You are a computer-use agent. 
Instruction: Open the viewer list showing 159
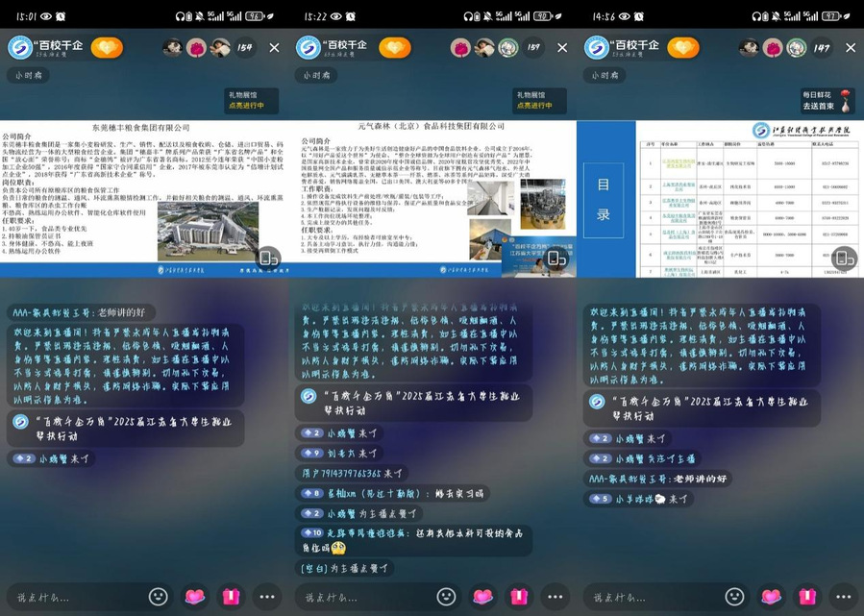point(533,48)
